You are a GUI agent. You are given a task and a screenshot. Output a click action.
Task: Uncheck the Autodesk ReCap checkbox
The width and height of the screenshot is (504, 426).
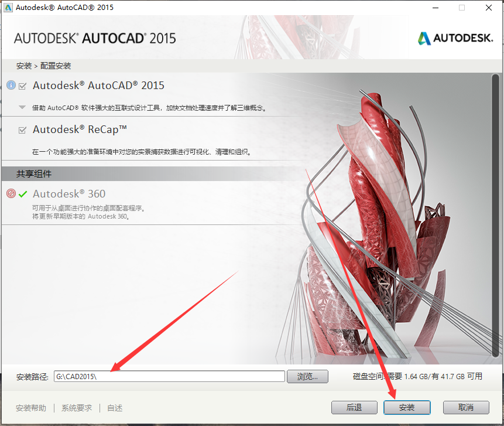click(x=22, y=130)
